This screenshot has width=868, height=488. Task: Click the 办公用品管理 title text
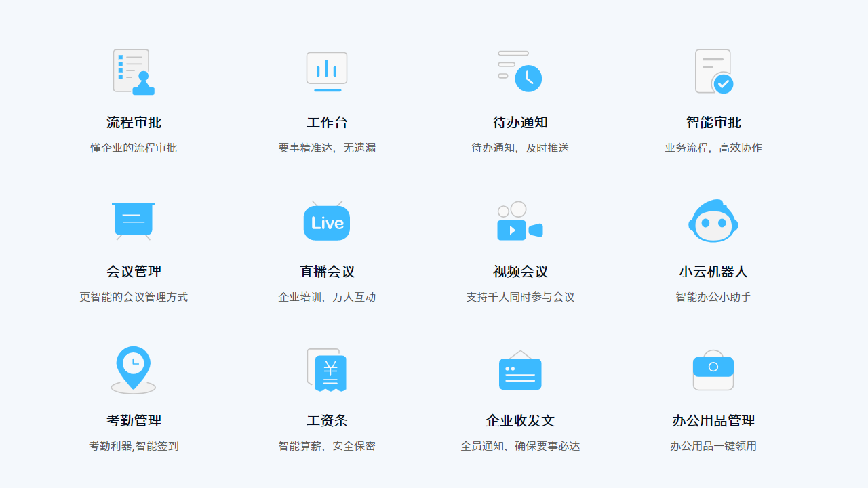pos(713,421)
